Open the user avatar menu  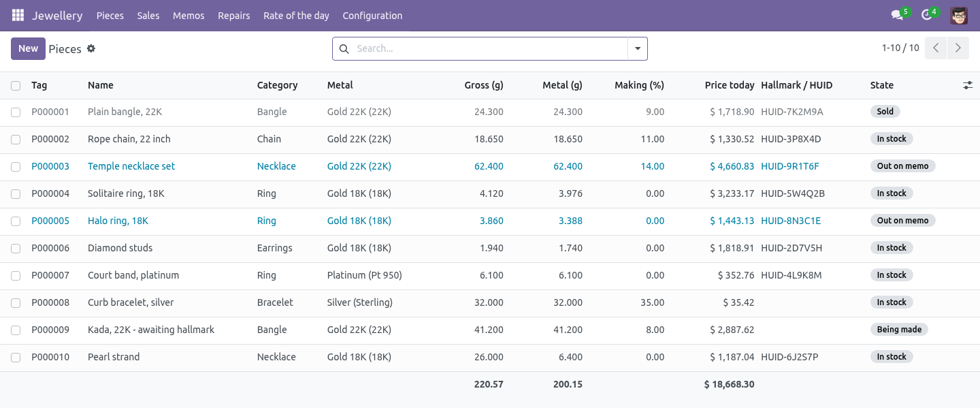pyautogui.click(x=959, y=15)
